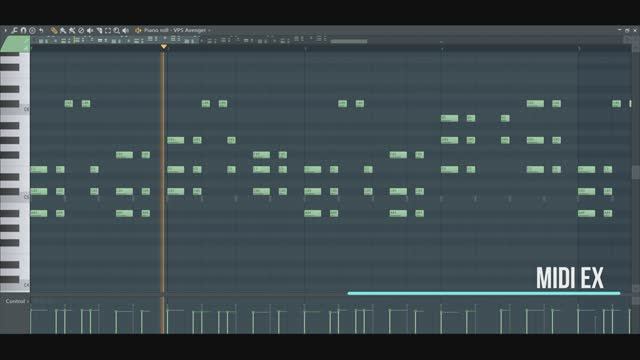Viewport: 640px width, 360px height.
Task: Open the Piano roll title channel dropdown
Action: click(177, 30)
